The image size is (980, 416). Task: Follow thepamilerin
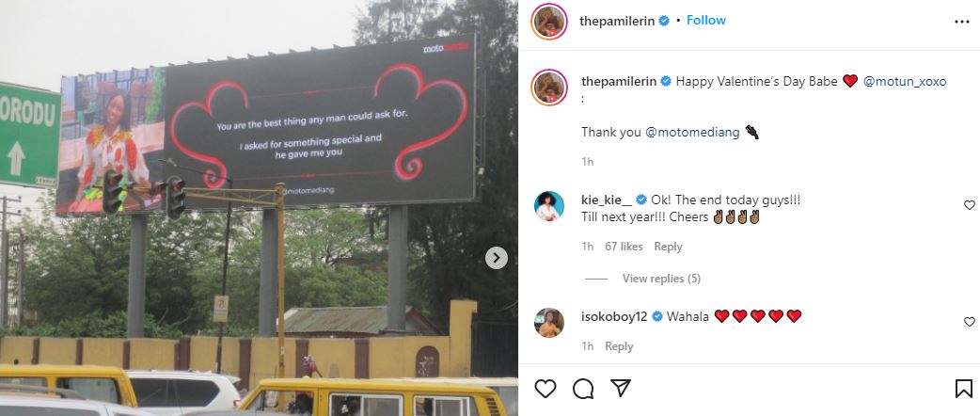tap(706, 20)
